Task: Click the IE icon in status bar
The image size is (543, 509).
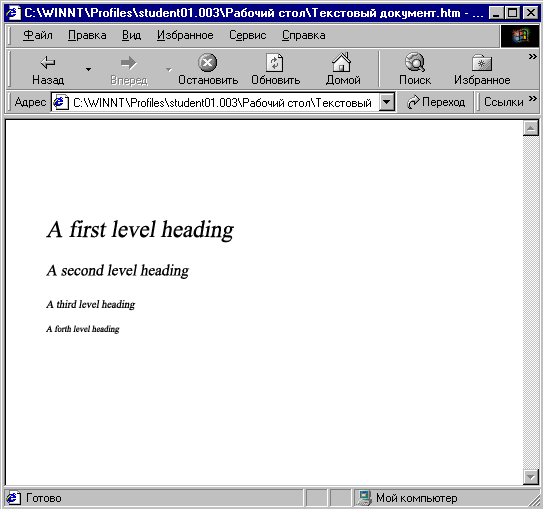Action: click(14, 498)
